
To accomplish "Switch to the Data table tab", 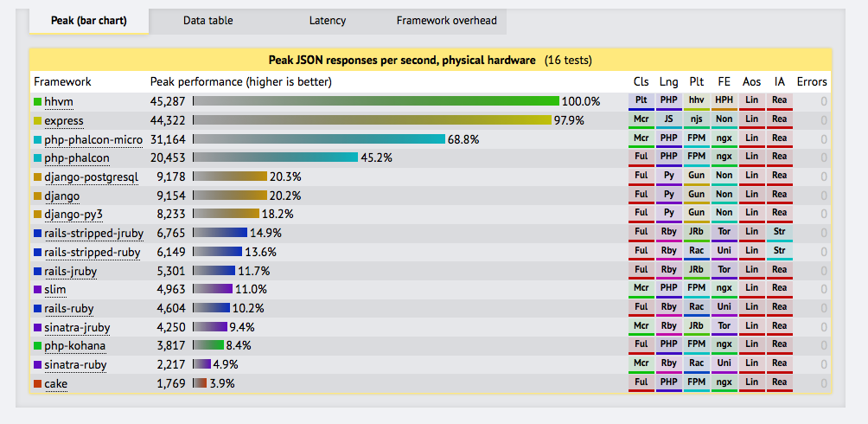I will pyautogui.click(x=208, y=21).
